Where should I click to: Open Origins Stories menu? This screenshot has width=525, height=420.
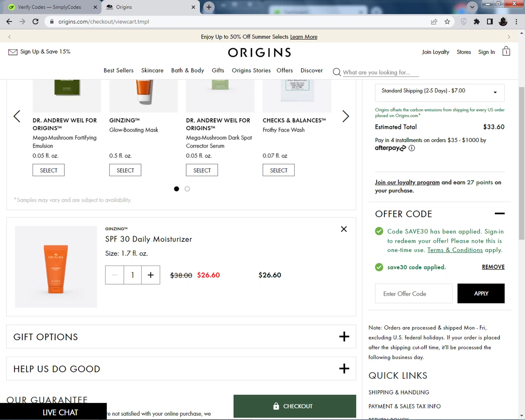(x=251, y=70)
